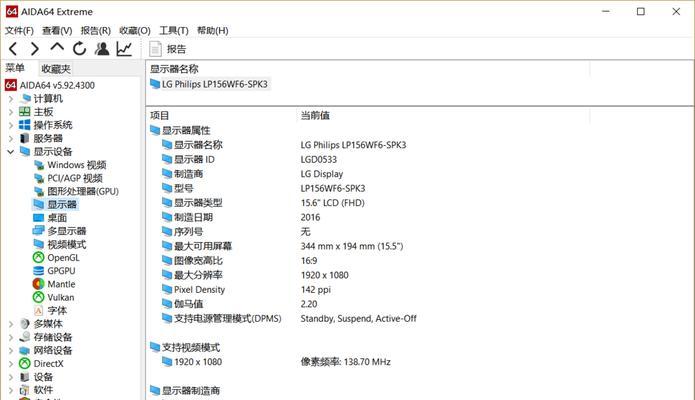Click the Mantle orange icon
Screen dimensions: 695x400
tap(39, 284)
